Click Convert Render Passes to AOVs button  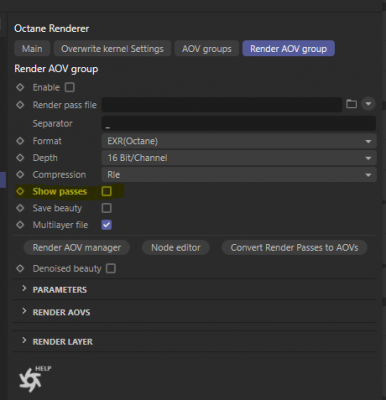coord(294,248)
